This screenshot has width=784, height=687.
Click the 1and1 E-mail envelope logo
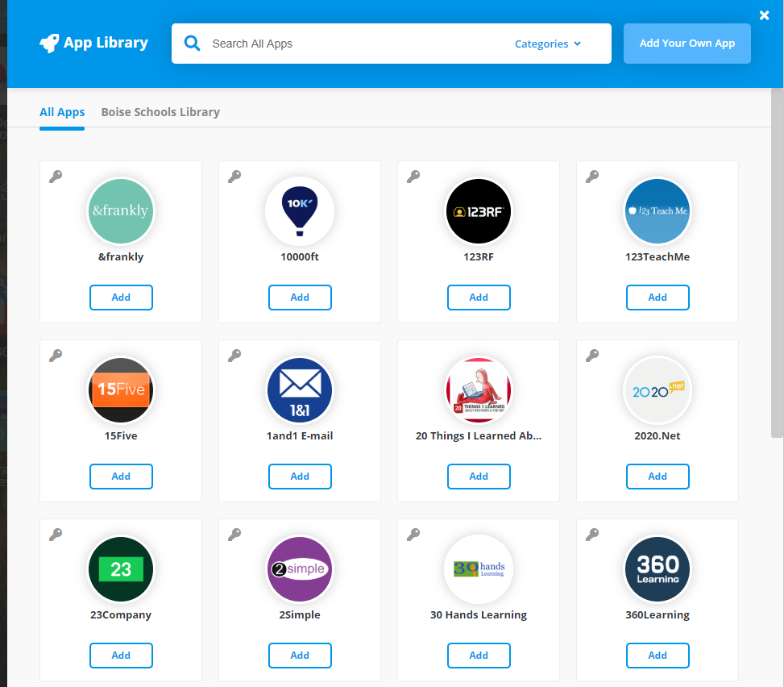[300, 390]
